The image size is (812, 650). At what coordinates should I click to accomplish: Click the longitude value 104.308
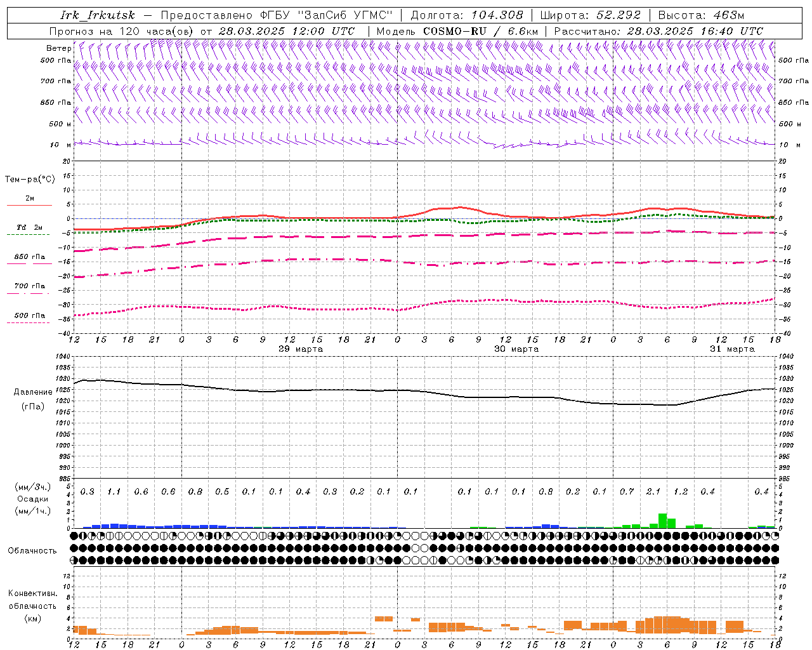click(497, 15)
